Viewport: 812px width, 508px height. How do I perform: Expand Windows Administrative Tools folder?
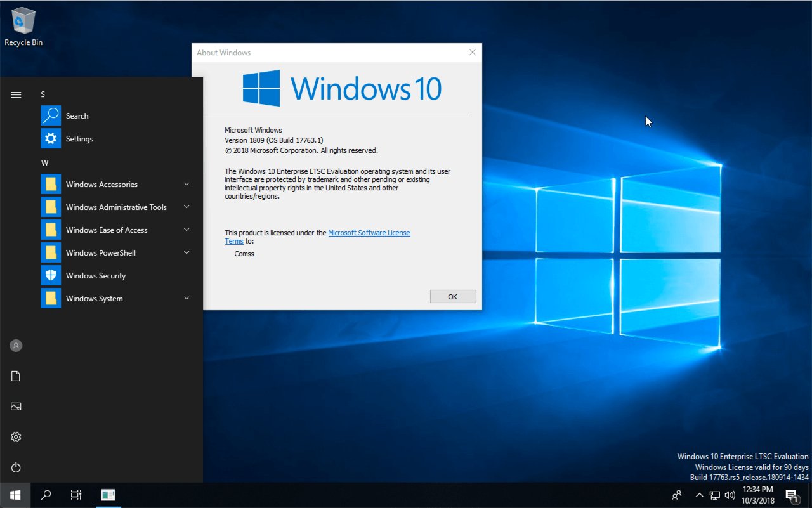click(117, 207)
